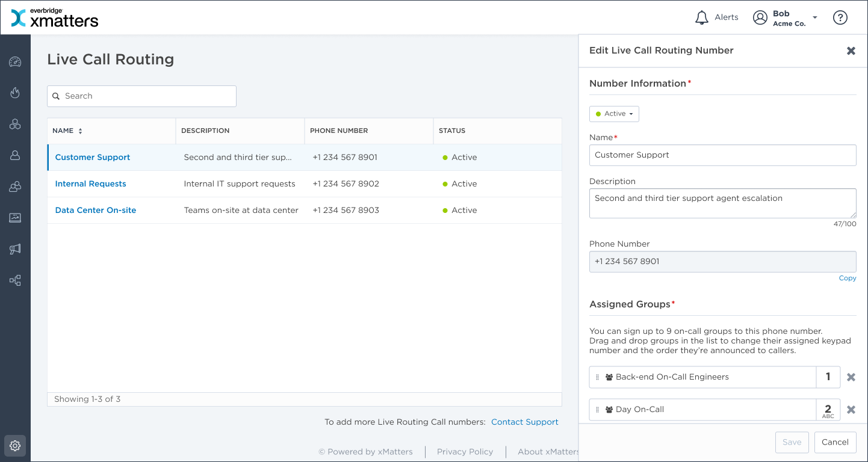Click the Live Call Routing page title
The height and width of the screenshot is (462, 868).
(x=111, y=60)
